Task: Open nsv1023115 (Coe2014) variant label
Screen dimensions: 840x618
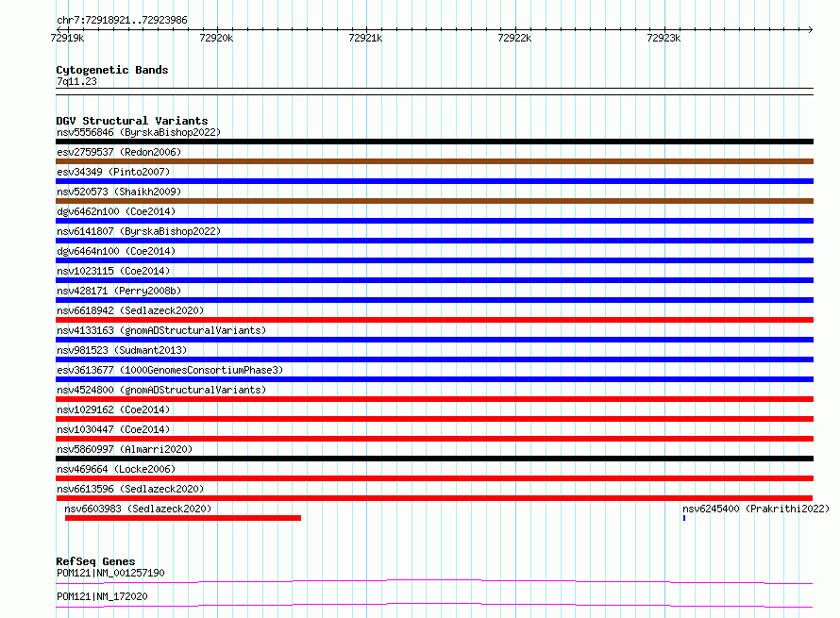Action: [113, 271]
